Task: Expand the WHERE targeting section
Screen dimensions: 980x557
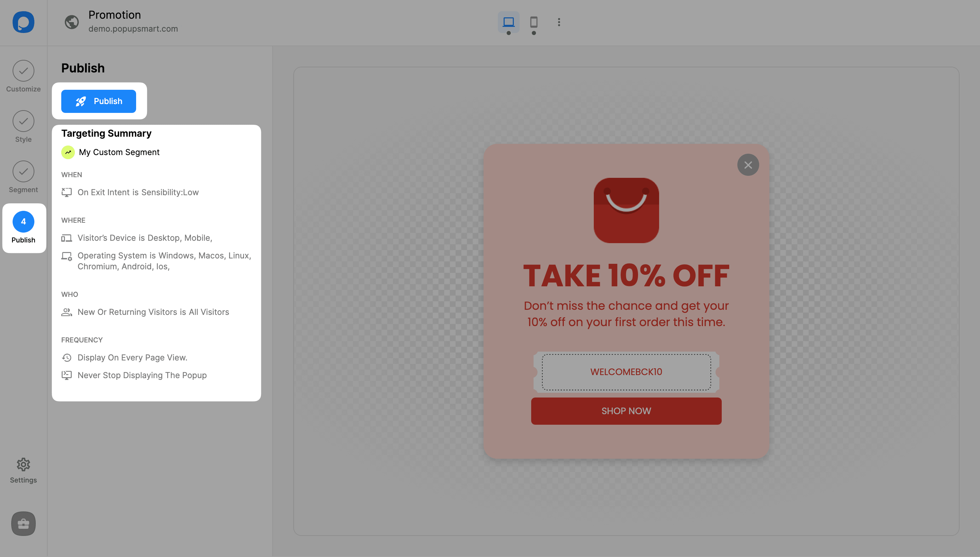Action: point(73,220)
